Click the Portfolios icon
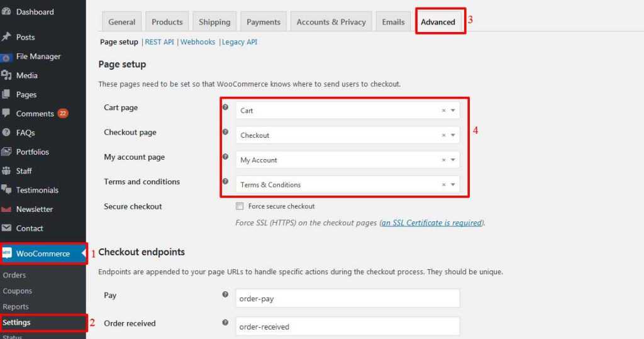Viewport: 644px width, 339px height. tap(6, 152)
